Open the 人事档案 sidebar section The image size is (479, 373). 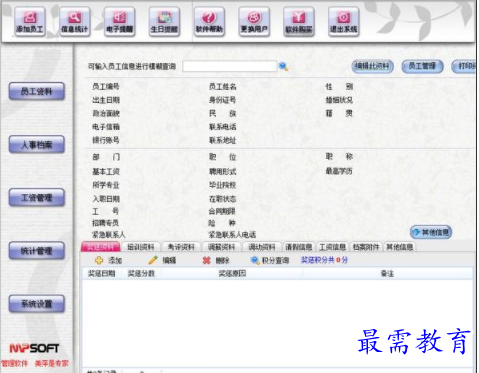[x=37, y=145]
